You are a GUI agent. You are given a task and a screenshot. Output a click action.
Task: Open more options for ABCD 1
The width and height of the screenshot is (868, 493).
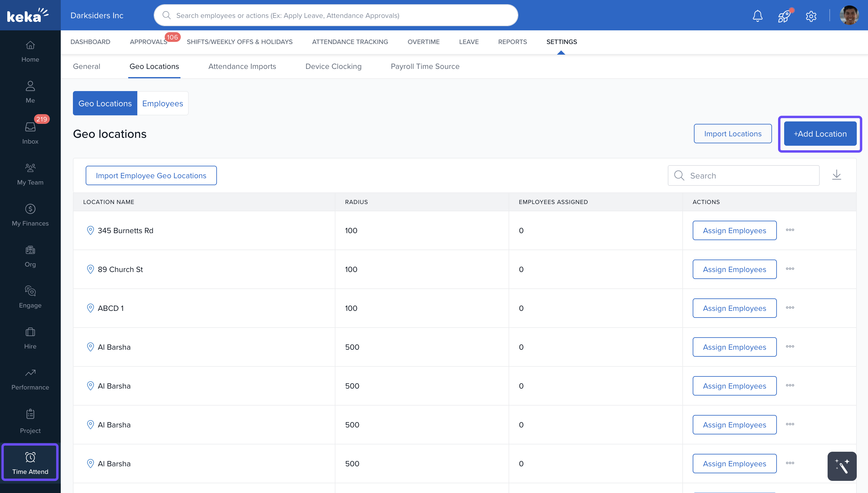pos(790,308)
